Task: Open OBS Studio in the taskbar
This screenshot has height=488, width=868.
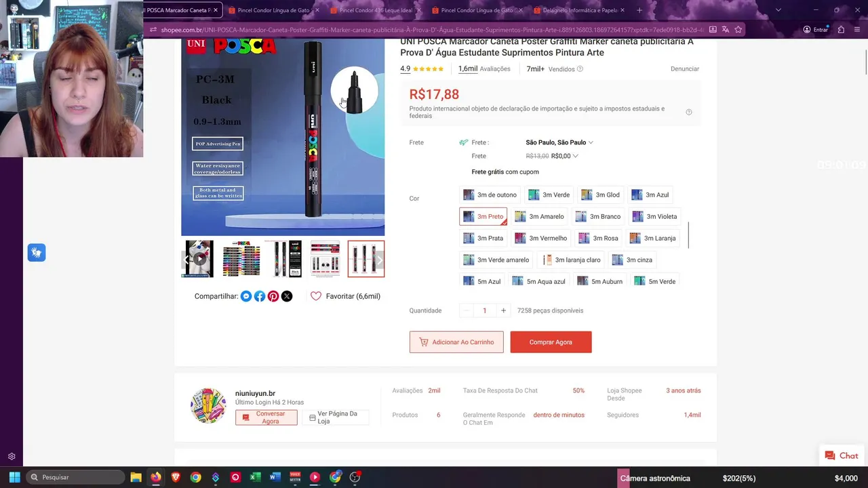Action: point(355,477)
